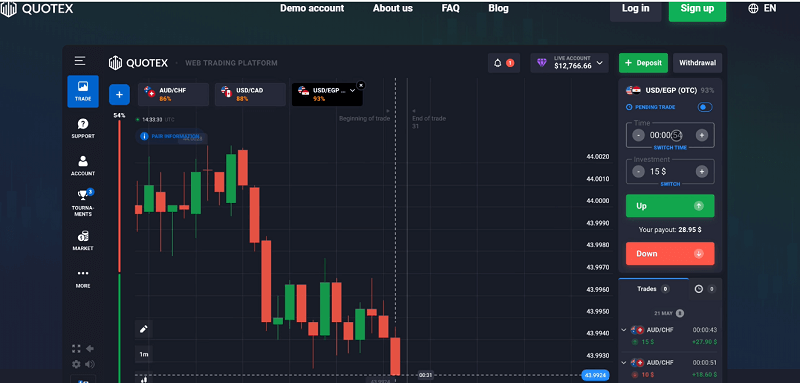Click the Pair Information info icon
Image resolution: width=800 pixels, height=383 pixels.
144,136
